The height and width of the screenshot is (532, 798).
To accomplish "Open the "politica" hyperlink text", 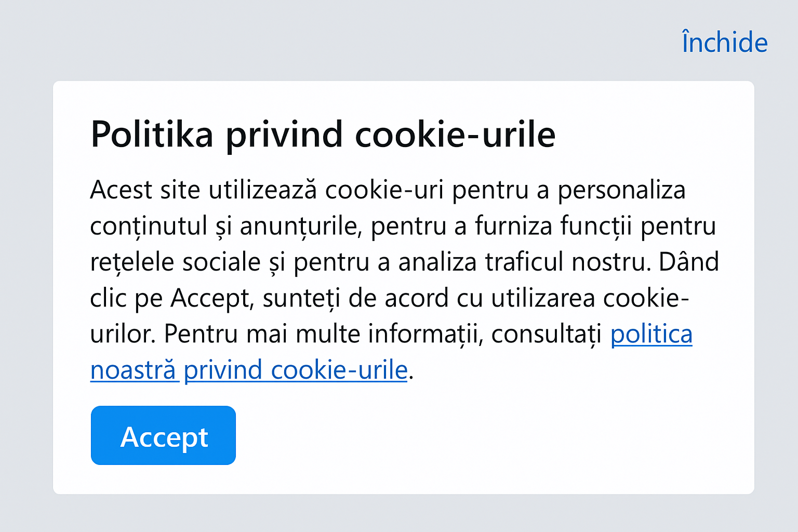I will pos(651,334).
